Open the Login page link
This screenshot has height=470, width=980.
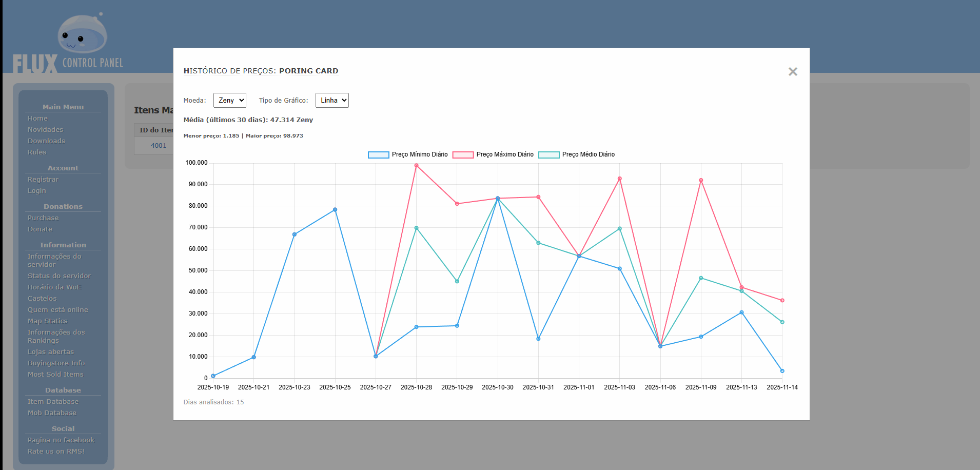37,191
